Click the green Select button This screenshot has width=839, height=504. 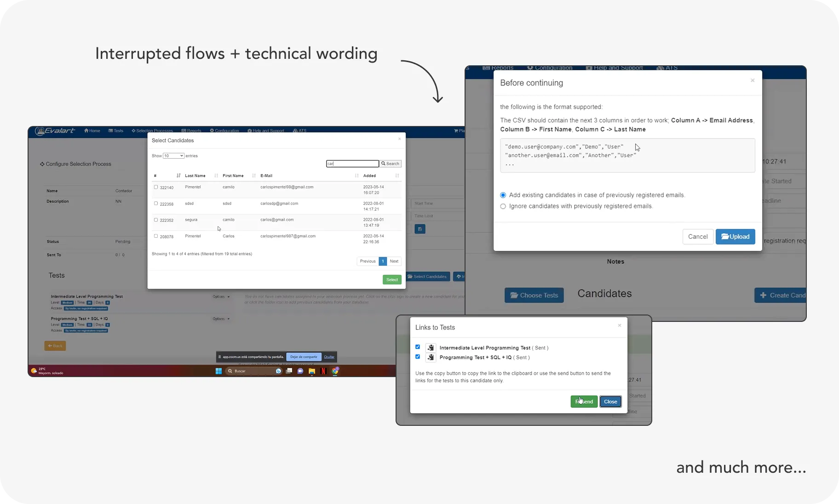coord(392,280)
